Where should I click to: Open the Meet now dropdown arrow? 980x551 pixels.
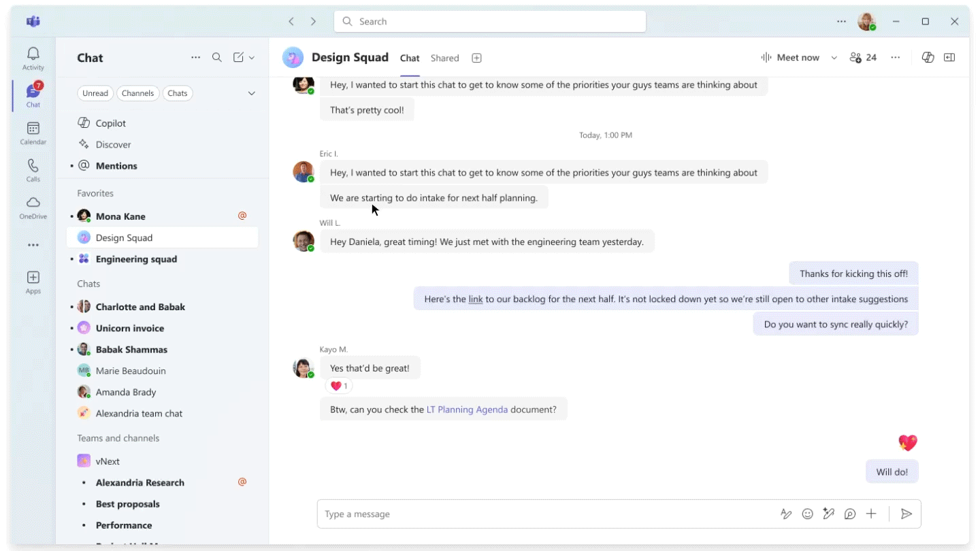(834, 58)
